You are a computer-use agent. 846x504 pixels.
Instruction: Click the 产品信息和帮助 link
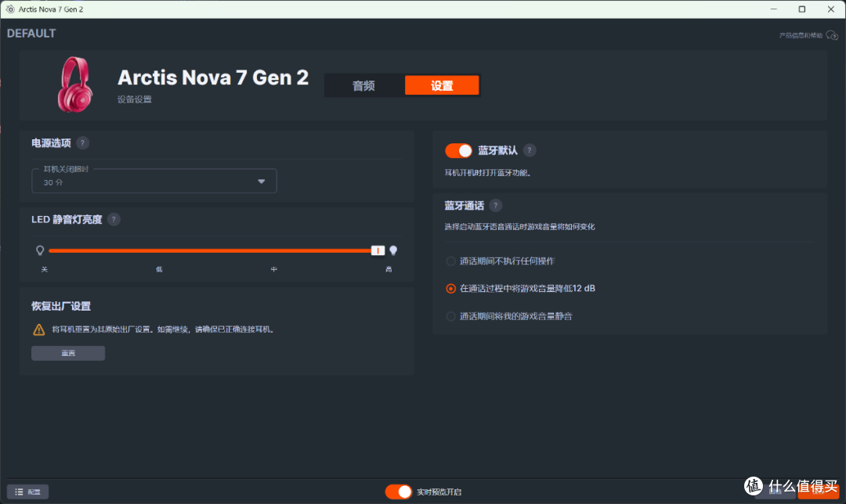(801, 35)
